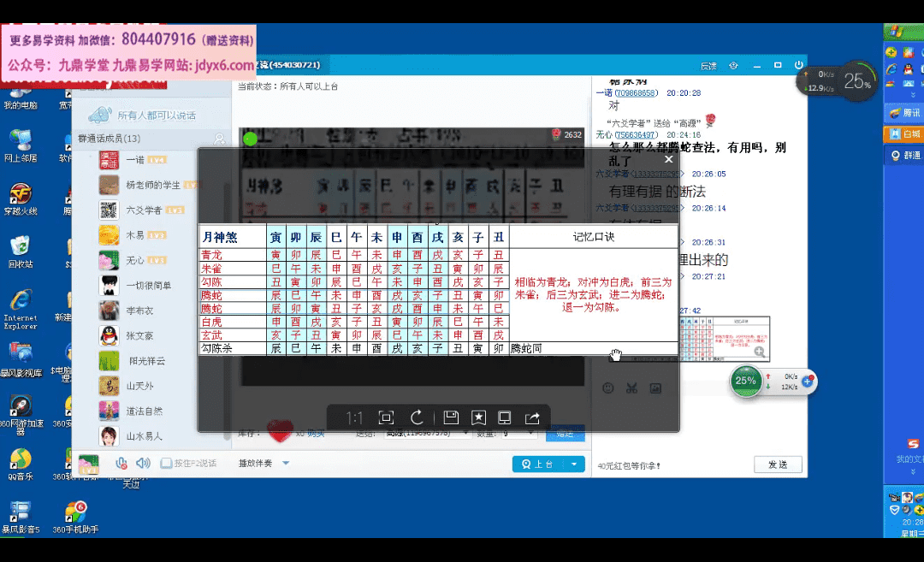The image size is (924, 562).
Task: Add image to favorites with star icon
Action: pyautogui.click(x=478, y=417)
